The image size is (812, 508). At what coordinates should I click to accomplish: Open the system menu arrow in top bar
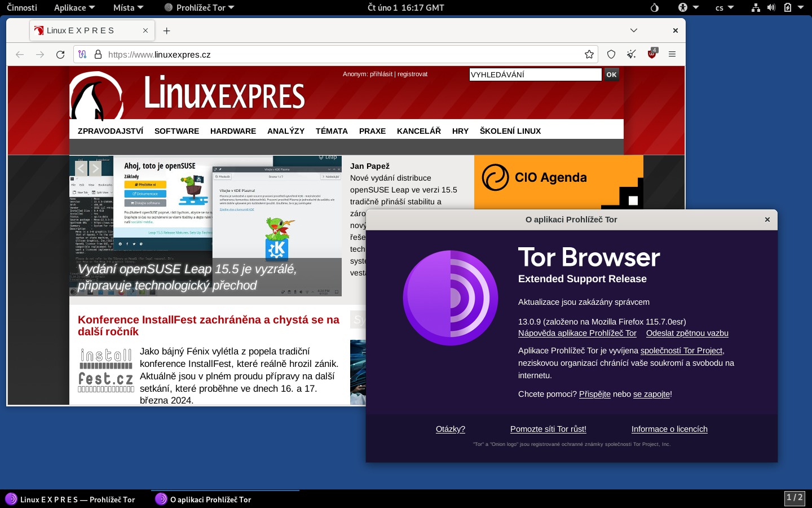(801, 8)
